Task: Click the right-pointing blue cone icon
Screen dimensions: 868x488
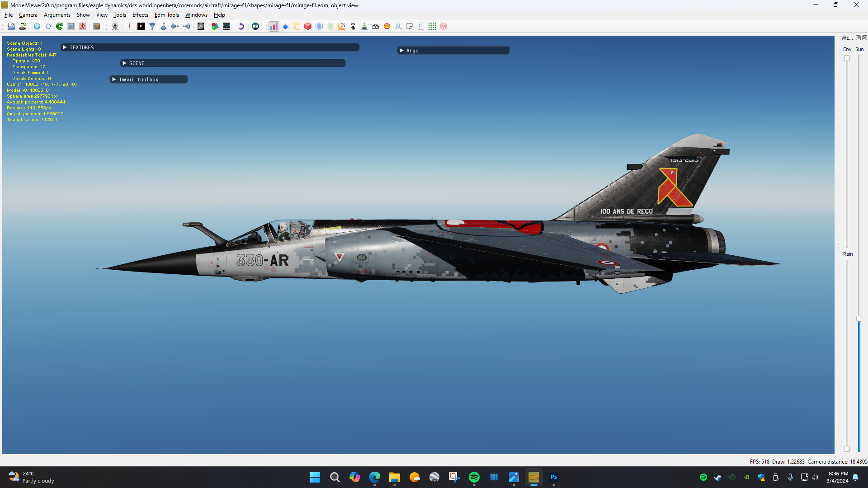Action: (x=175, y=26)
